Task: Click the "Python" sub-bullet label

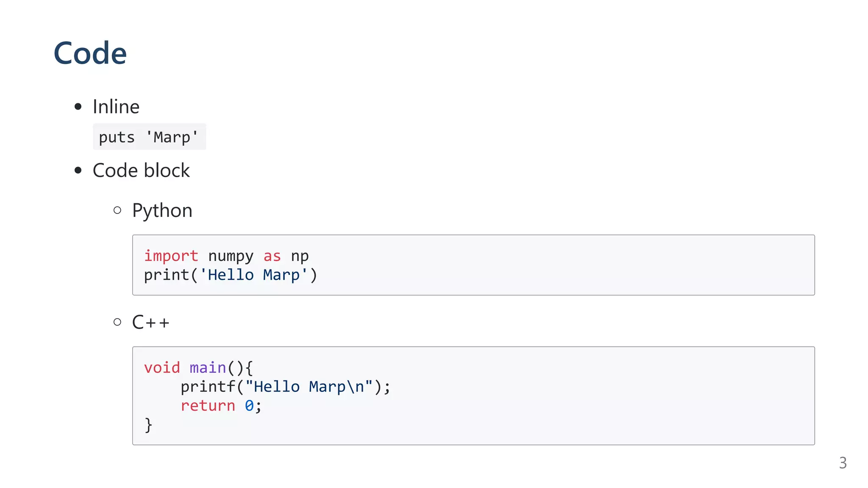Action: (x=162, y=211)
